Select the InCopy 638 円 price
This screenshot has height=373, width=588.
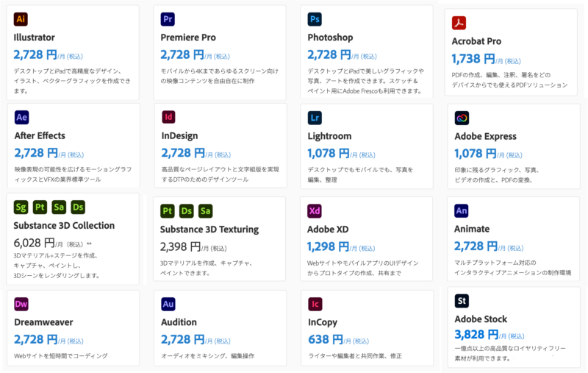click(x=326, y=340)
